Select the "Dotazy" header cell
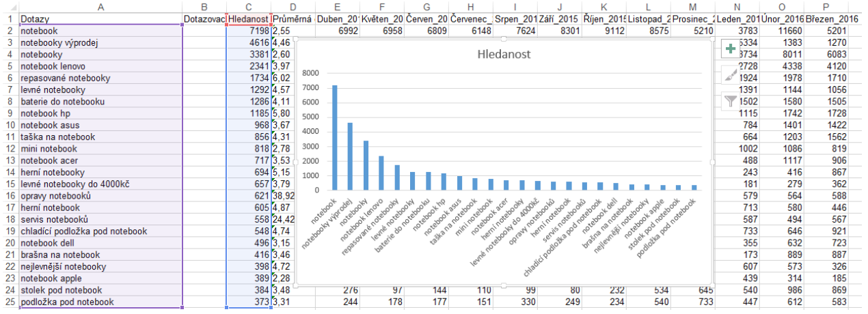The height and width of the screenshot is (314, 868). tap(100, 19)
